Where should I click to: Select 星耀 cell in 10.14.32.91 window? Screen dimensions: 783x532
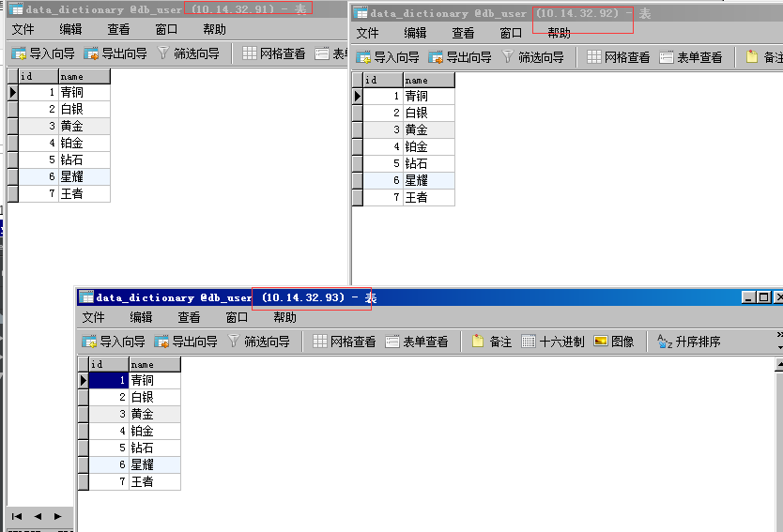point(84,176)
